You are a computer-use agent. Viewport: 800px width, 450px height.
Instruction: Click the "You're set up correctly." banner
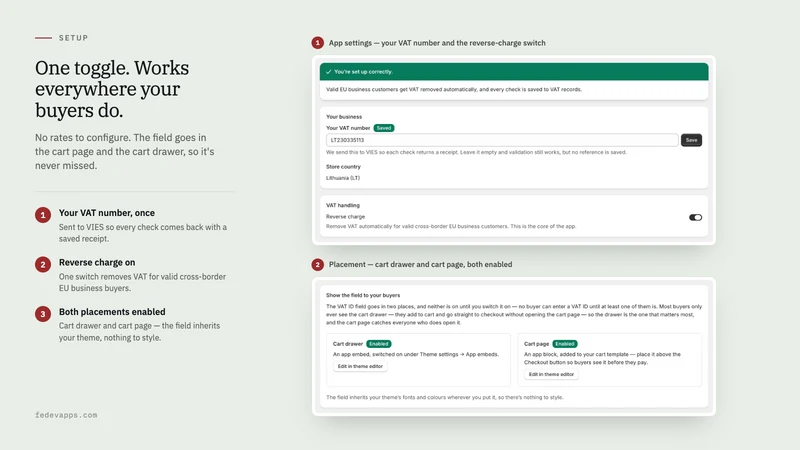514,72
